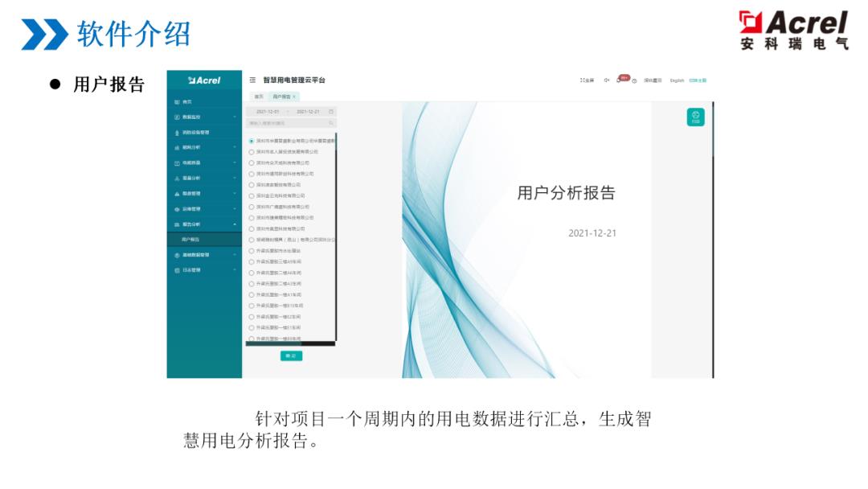Image resolution: width=868 pixels, height=489 pixels.
Task: Switch to the 首页 tab
Action: (258, 97)
